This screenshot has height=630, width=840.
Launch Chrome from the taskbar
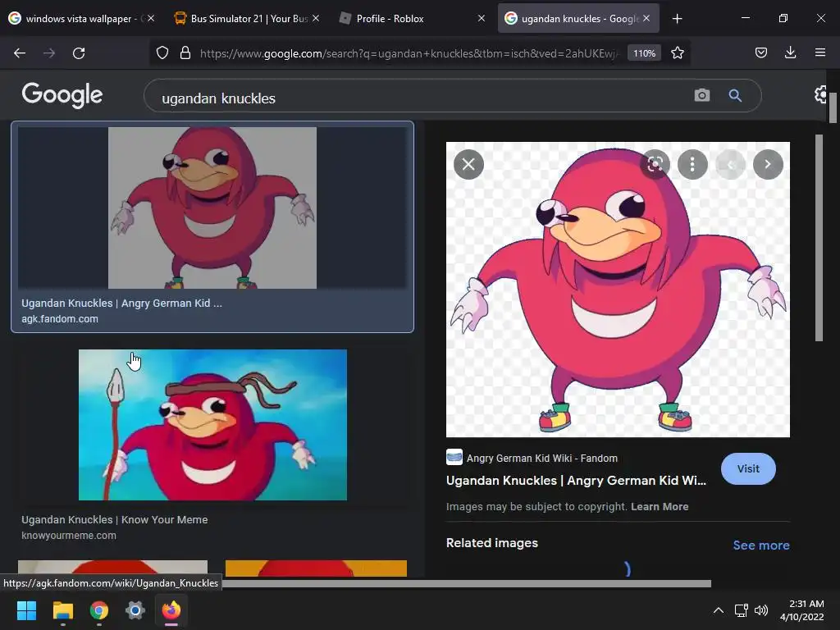pyautogui.click(x=99, y=610)
